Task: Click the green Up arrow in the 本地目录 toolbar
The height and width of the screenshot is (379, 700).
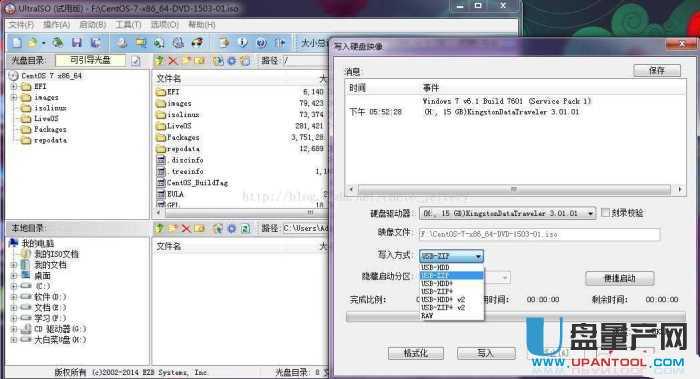Action: [x=159, y=229]
